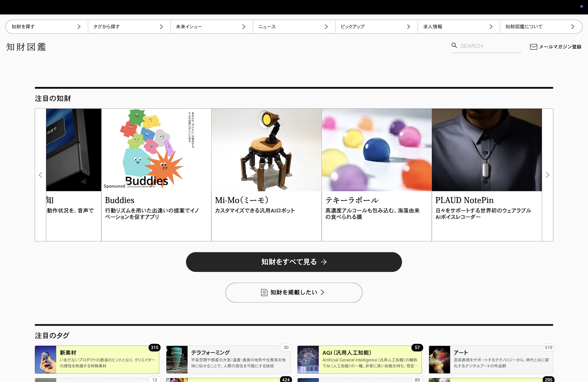
Task: Open the 求人情報 menu item
Action: (x=432, y=27)
